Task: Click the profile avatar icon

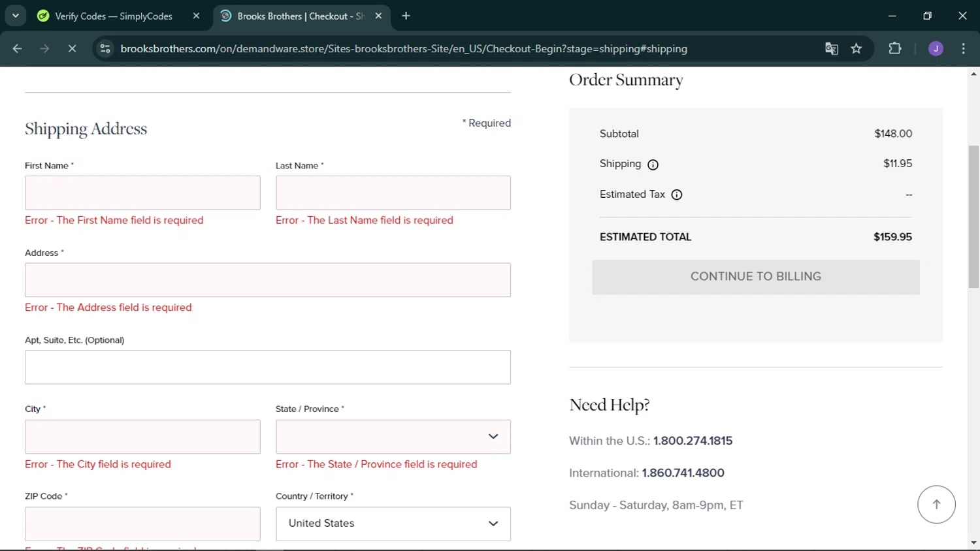Action: click(936, 48)
